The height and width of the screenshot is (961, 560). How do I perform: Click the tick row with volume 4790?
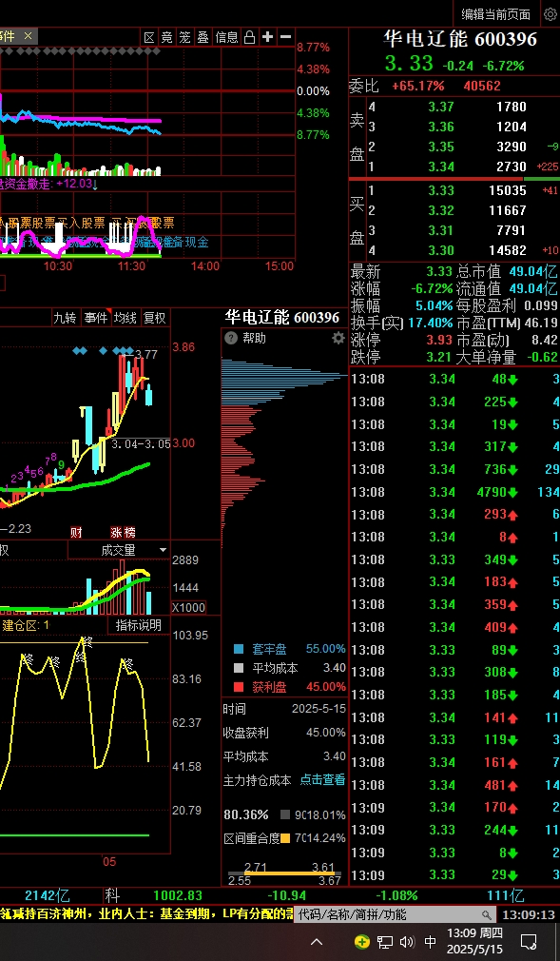coord(454,492)
